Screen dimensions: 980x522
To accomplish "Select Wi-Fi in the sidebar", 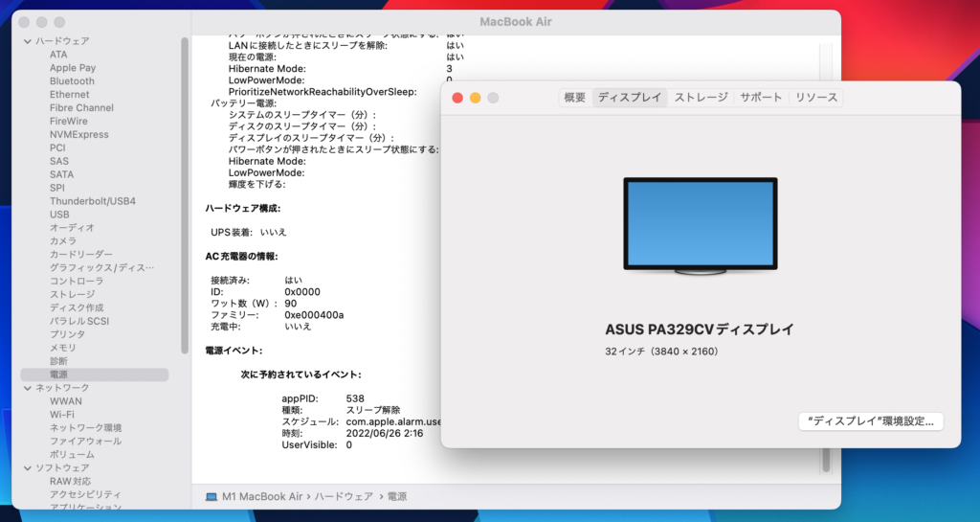I will (62, 415).
